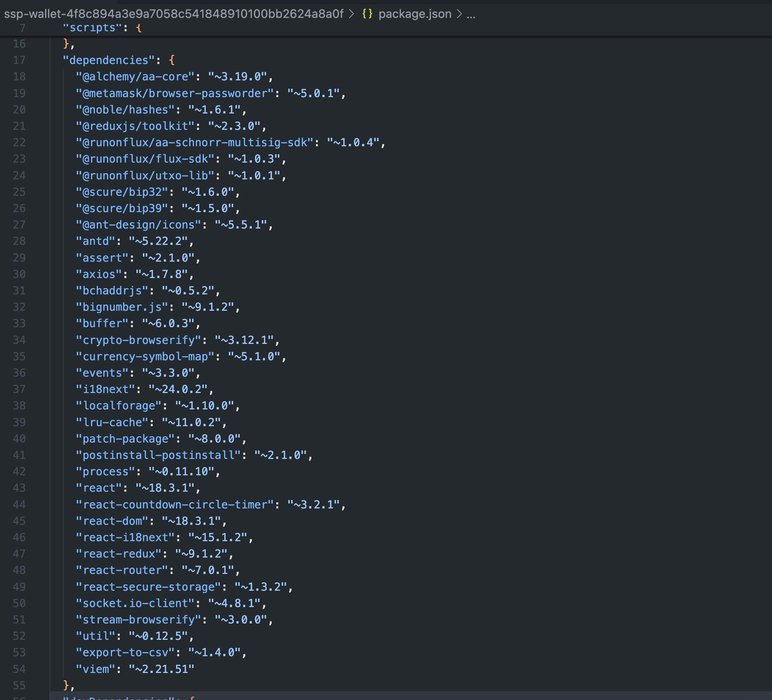
Task: Click the "process" dependency key
Action: pos(106,471)
